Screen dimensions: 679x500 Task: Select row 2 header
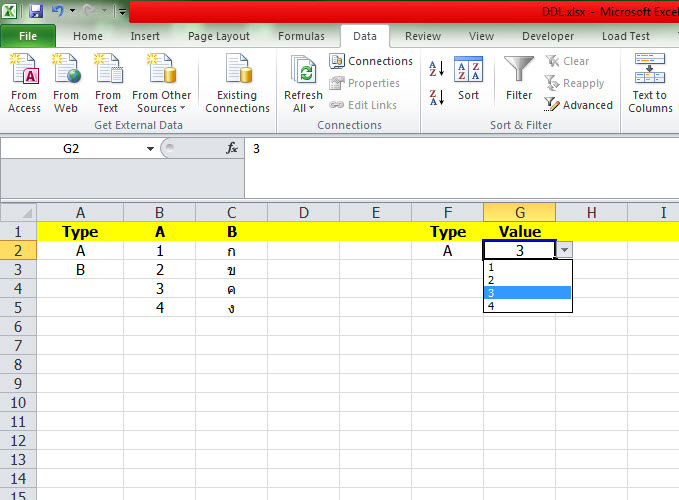[x=18, y=251]
